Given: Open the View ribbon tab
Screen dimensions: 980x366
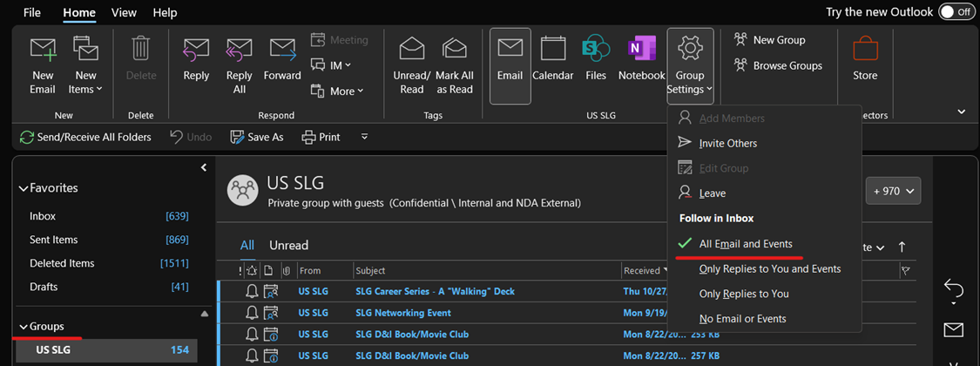Looking at the screenshot, I should click(124, 12).
